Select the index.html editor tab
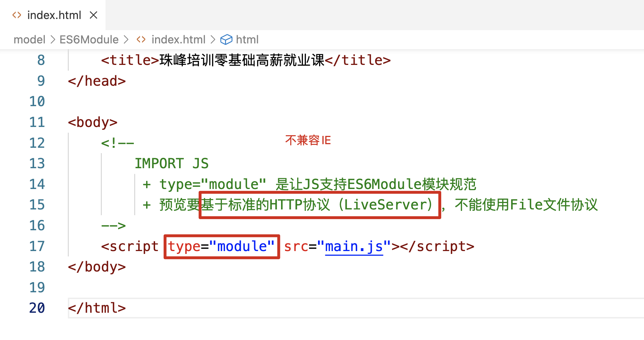This screenshot has height=340, width=644. click(53, 15)
